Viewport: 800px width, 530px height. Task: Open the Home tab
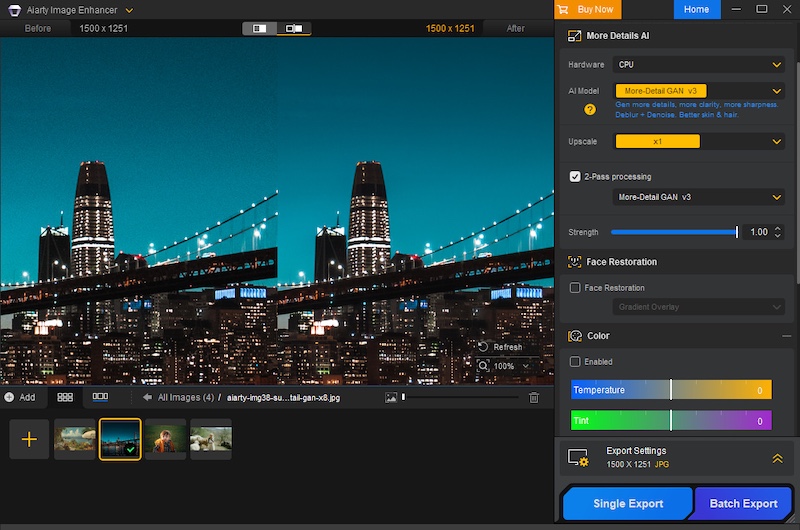(x=696, y=9)
